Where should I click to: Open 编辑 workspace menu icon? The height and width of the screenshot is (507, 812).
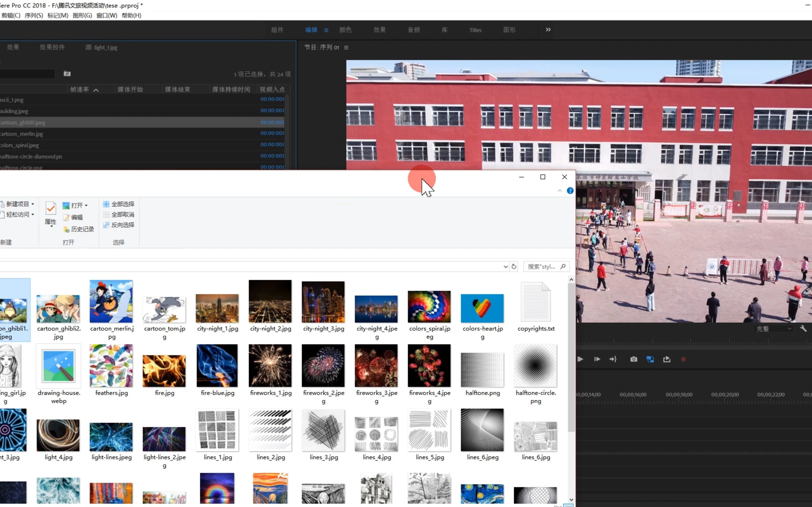(326, 30)
